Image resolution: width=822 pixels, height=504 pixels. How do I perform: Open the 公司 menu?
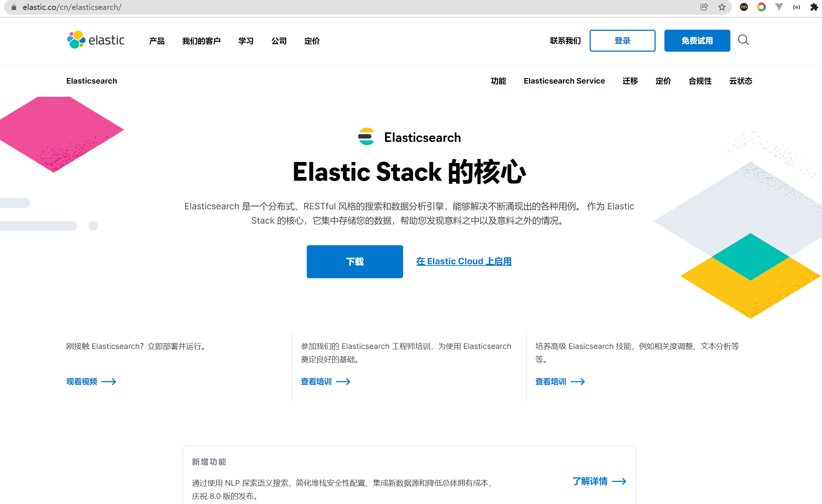[x=279, y=41]
